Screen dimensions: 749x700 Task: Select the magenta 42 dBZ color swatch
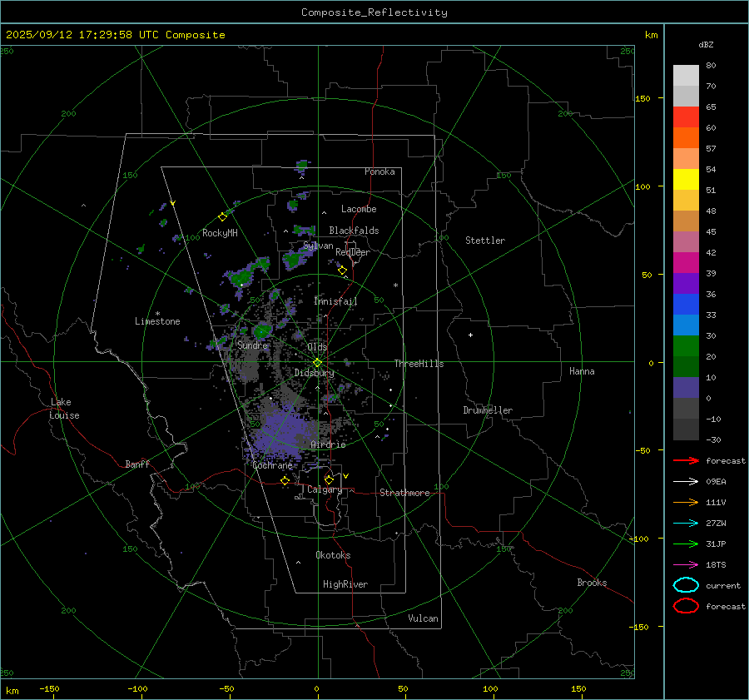(686, 263)
